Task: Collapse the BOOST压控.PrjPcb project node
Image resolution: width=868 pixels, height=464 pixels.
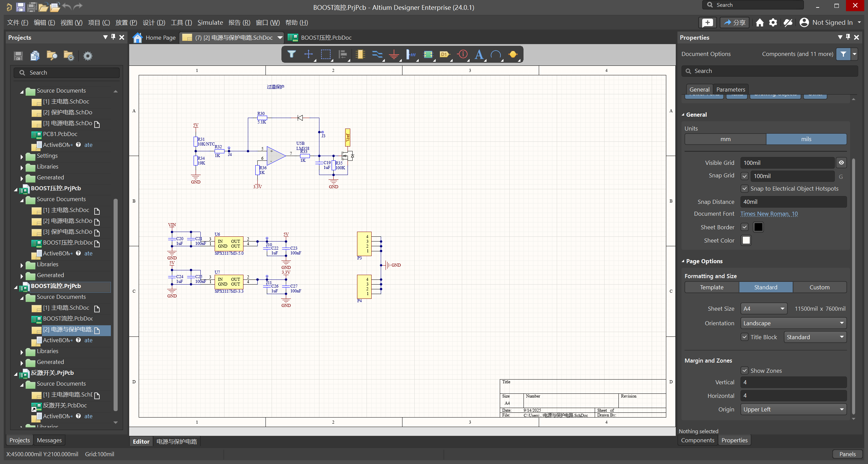Action: [16, 189]
